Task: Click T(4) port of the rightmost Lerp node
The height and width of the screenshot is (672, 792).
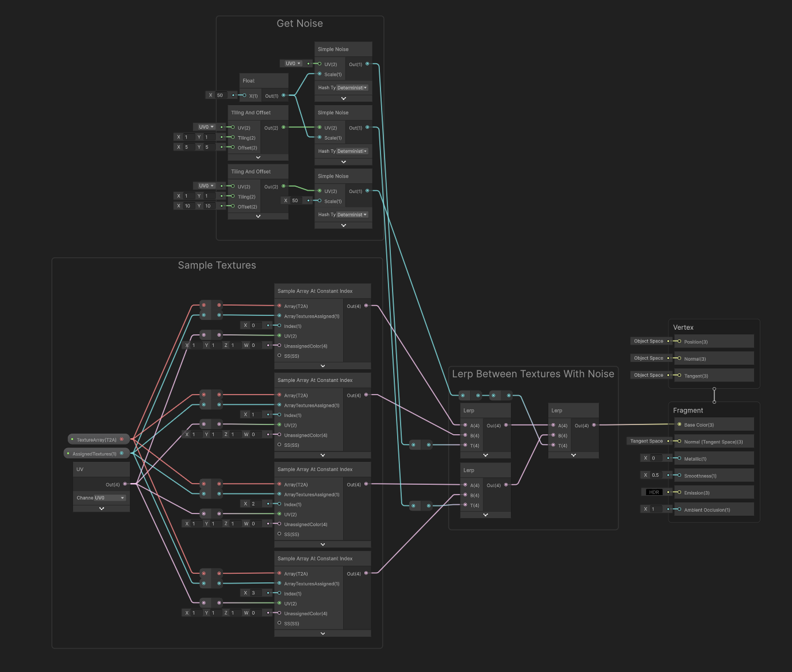Action: point(553,445)
